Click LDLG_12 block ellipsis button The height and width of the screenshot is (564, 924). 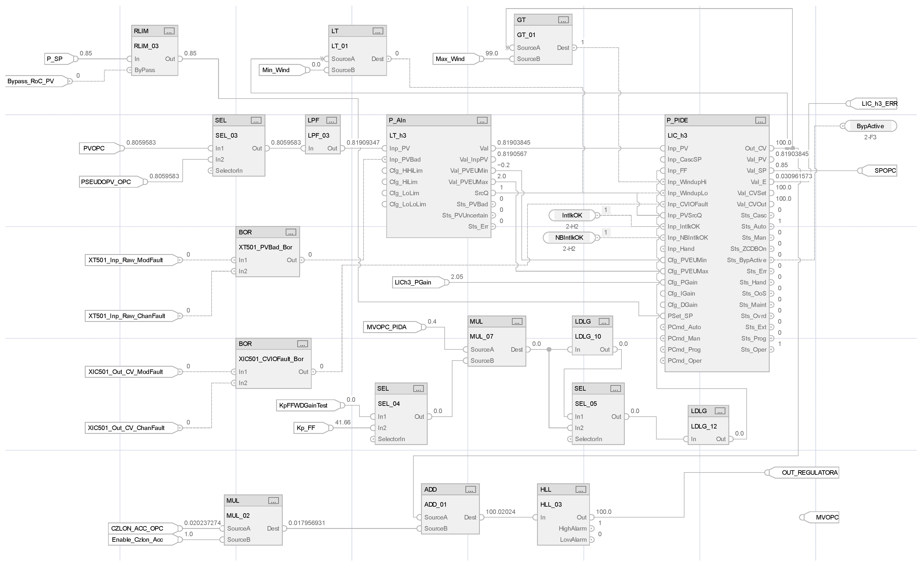720,411
